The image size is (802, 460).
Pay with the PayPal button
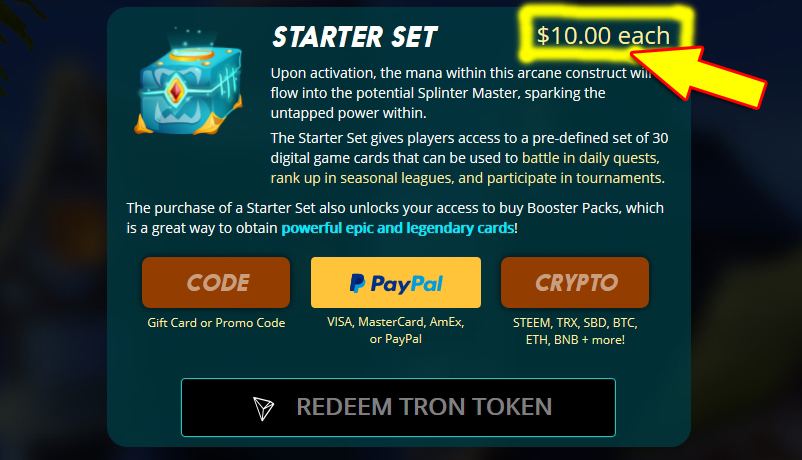(396, 282)
